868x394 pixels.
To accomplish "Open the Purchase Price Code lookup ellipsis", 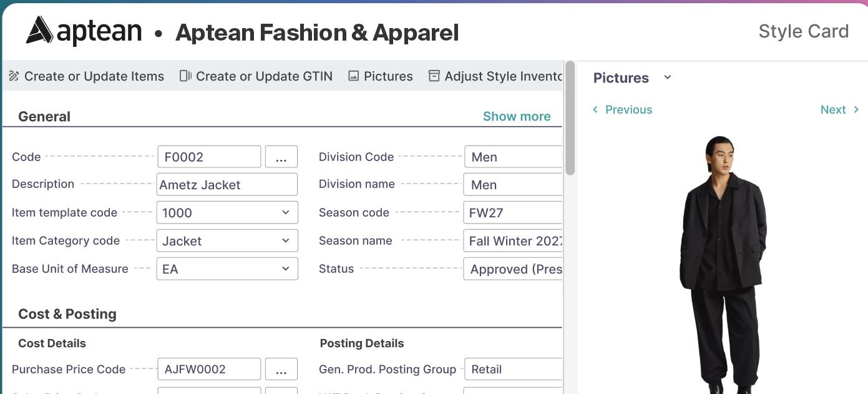I will pyautogui.click(x=281, y=370).
